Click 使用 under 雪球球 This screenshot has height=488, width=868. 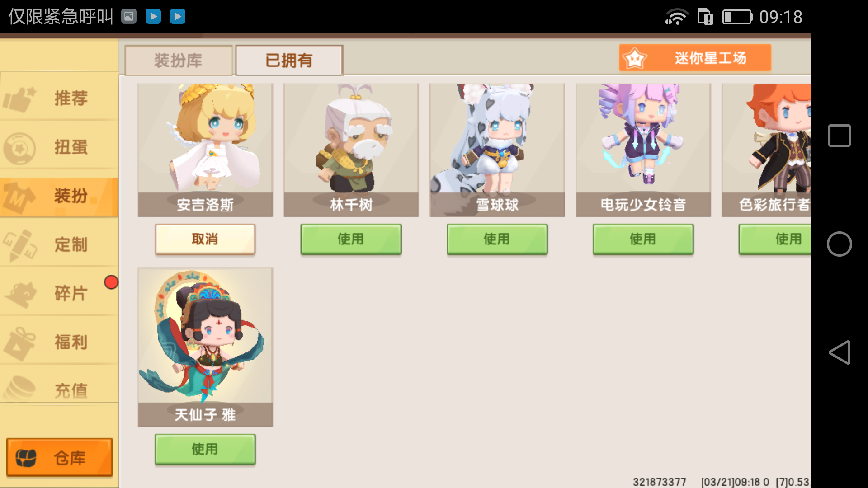(497, 239)
